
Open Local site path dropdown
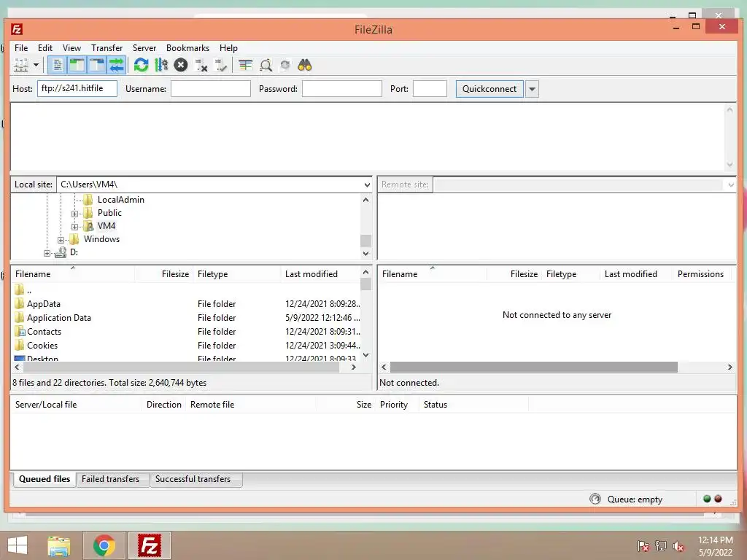pyautogui.click(x=367, y=184)
